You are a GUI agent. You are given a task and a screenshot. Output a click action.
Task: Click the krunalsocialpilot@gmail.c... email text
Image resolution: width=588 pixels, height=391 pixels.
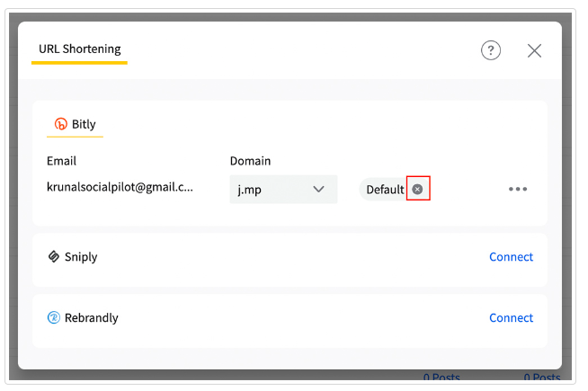[120, 187]
